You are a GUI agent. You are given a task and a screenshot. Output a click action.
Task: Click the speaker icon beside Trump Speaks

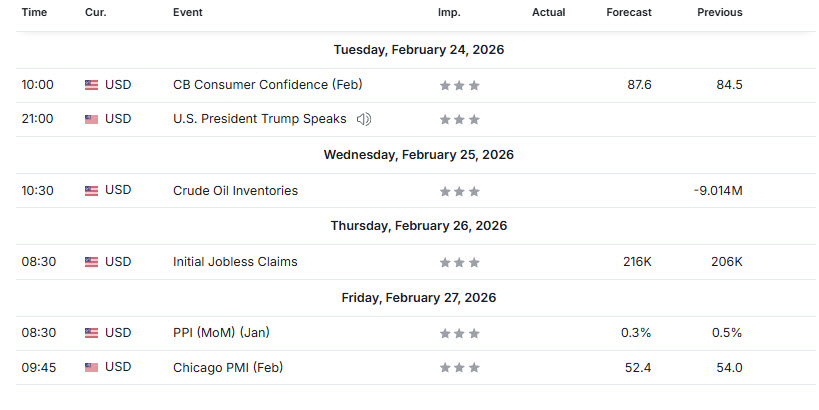pos(364,119)
